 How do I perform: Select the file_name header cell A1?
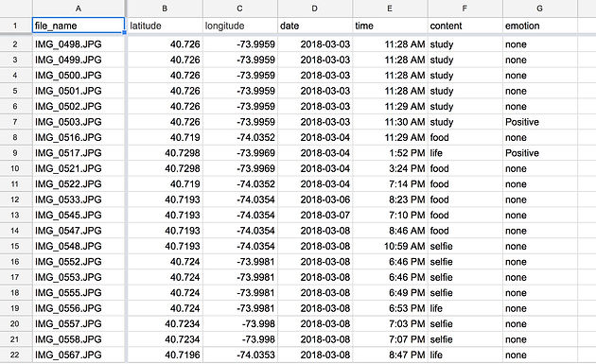[x=79, y=26]
